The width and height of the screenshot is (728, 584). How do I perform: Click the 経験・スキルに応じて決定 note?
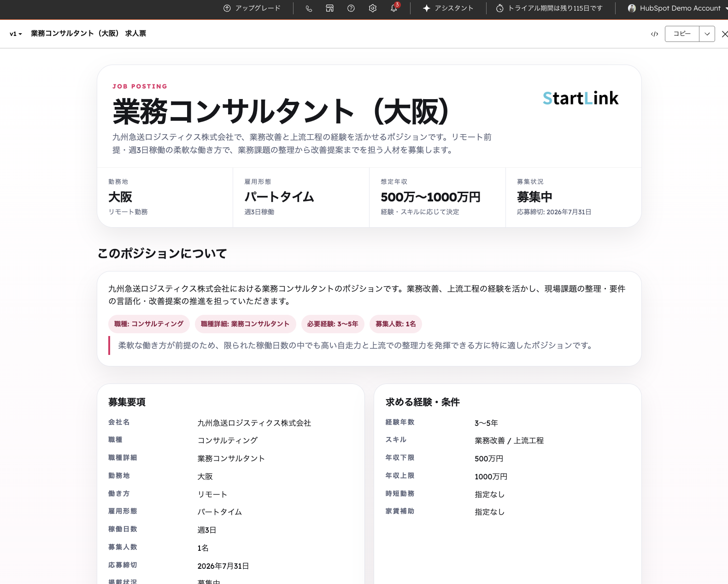(420, 212)
